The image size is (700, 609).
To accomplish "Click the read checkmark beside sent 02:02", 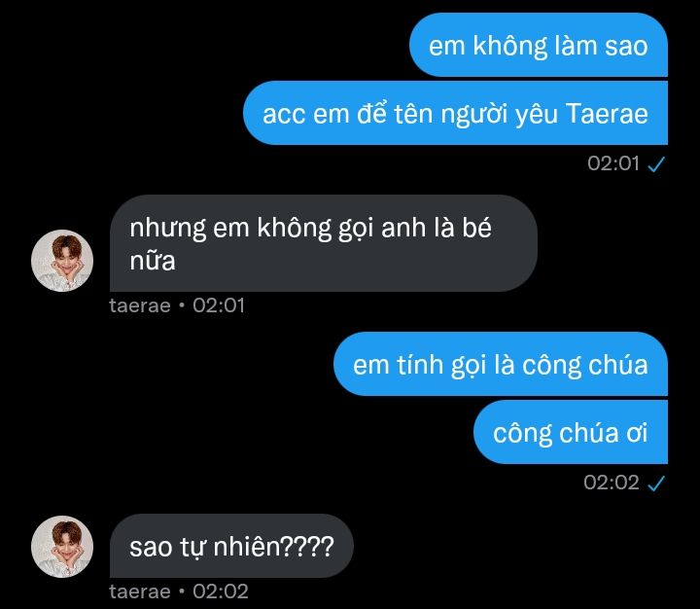I will pos(656,483).
